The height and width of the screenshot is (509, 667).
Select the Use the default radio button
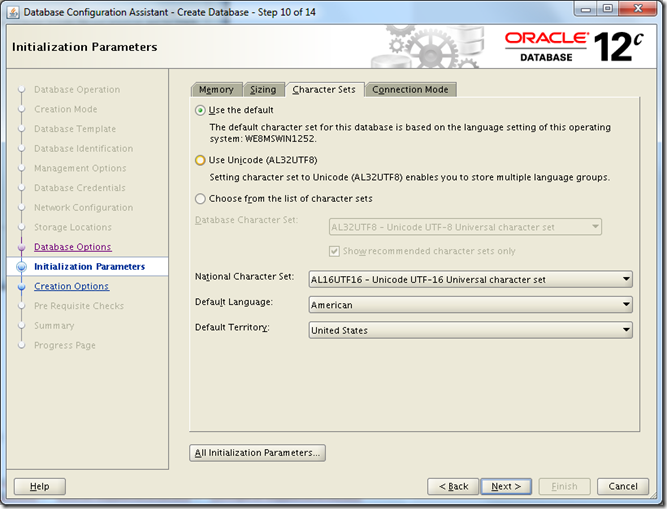[x=201, y=110]
